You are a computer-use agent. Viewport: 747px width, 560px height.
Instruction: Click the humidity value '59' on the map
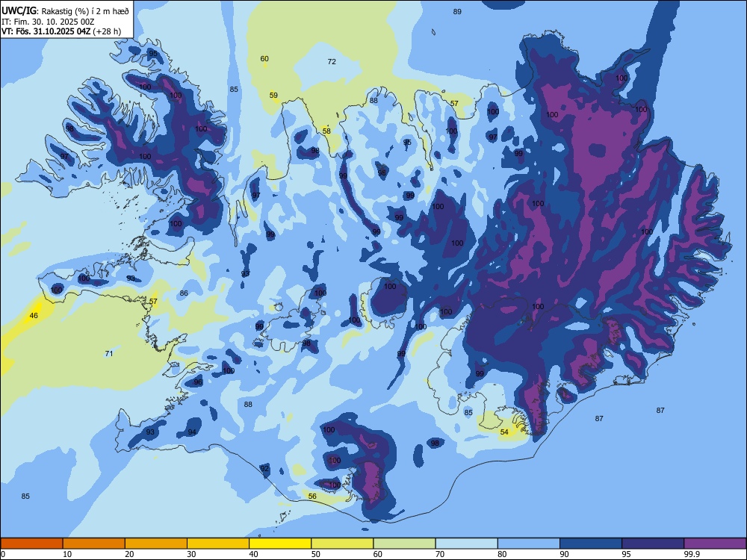click(273, 96)
